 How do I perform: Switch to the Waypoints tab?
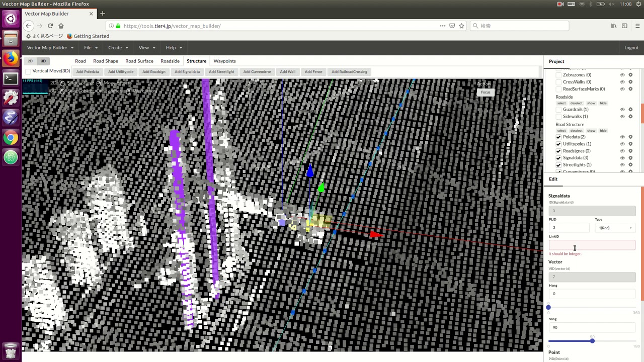coord(224,61)
